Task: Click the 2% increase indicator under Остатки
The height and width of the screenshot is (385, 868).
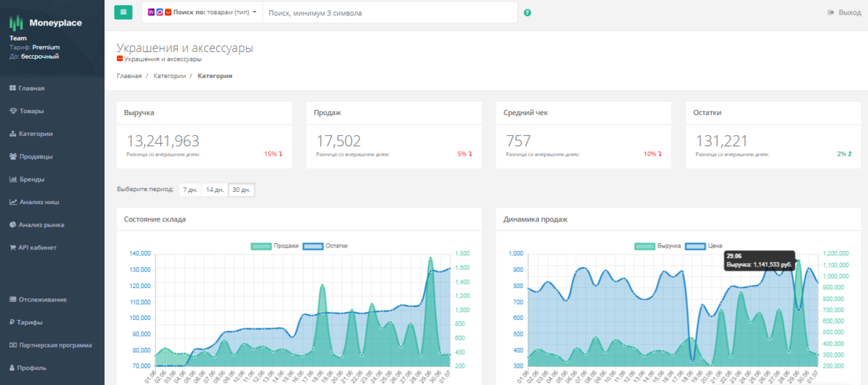Action: pos(844,154)
